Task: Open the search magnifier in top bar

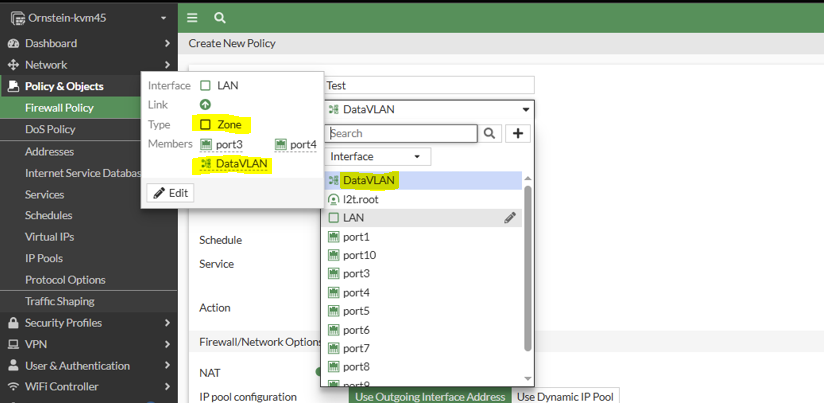Action: 220,18
